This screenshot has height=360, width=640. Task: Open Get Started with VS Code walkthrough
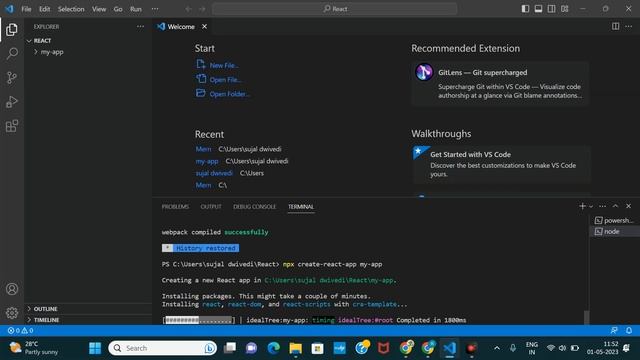click(501, 164)
